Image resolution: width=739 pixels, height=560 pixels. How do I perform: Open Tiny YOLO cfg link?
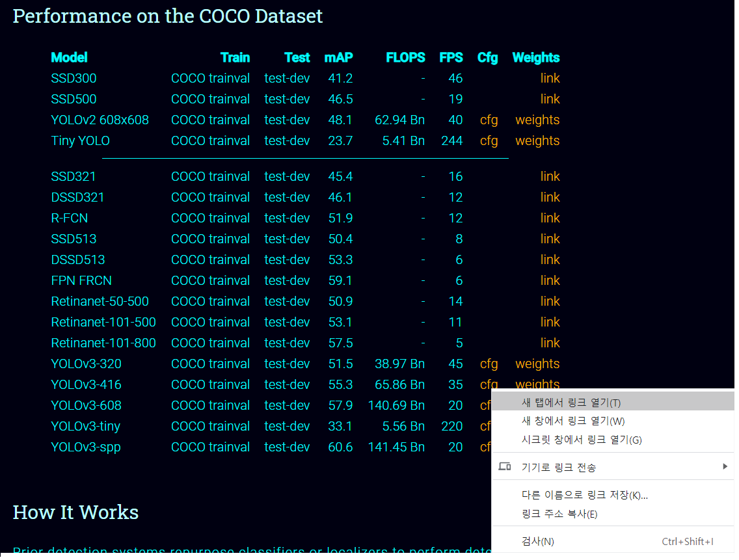pos(489,141)
